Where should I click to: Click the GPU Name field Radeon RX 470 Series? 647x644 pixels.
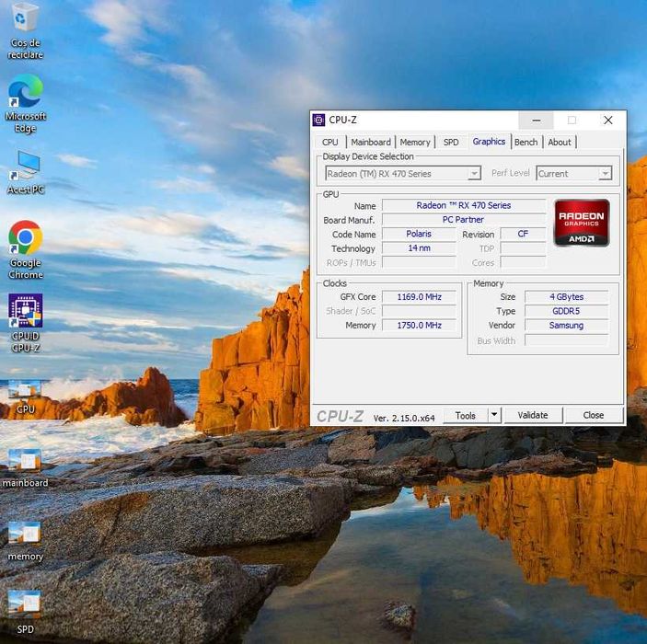pos(464,205)
